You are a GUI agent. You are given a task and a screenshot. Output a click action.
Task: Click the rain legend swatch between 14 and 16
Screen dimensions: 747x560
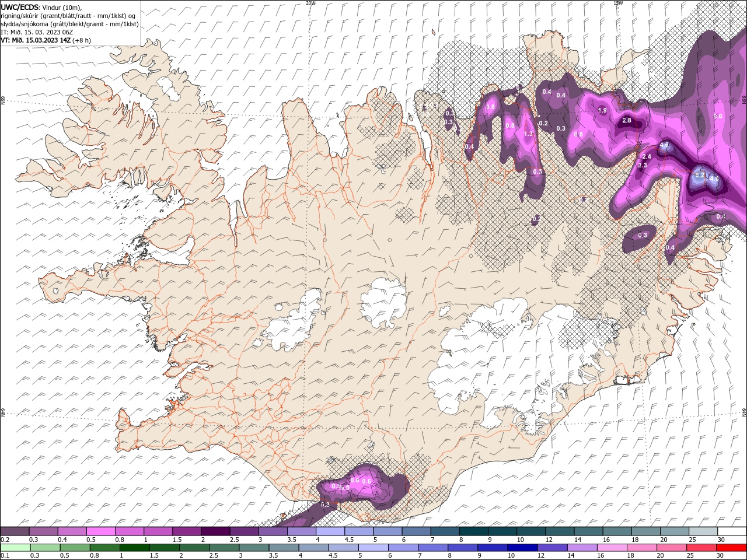(x=581, y=548)
